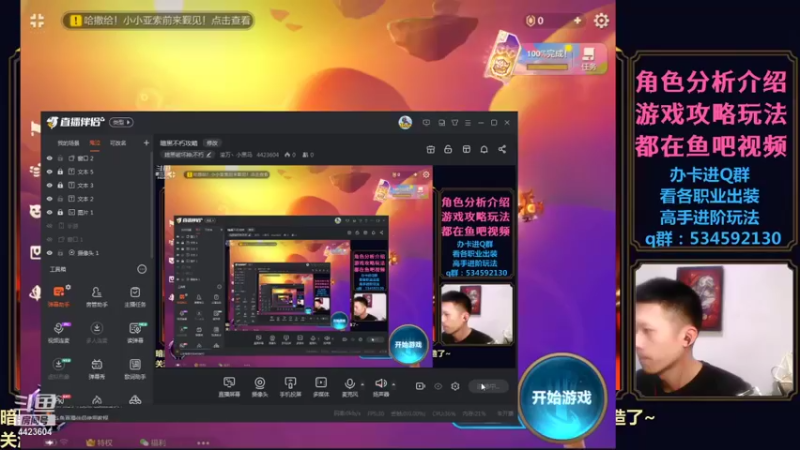Hide the 摄像头 1 source
Screen dimensions: 800x450
click(49, 253)
